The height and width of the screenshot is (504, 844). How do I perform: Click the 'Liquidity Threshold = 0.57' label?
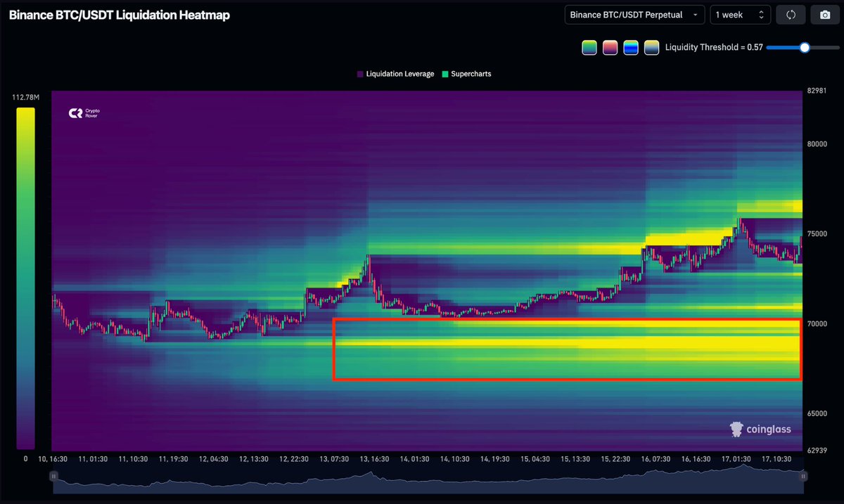click(x=715, y=48)
